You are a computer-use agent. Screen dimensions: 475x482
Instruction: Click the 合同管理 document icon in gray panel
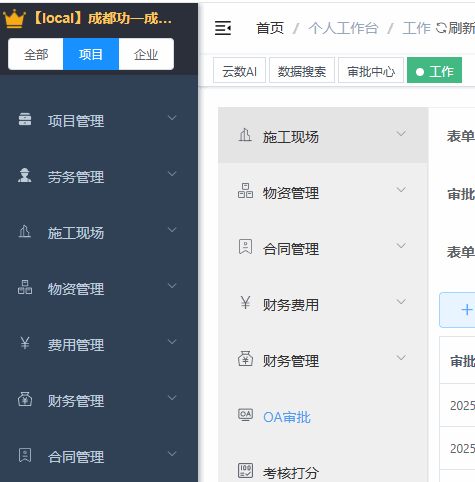coord(245,247)
